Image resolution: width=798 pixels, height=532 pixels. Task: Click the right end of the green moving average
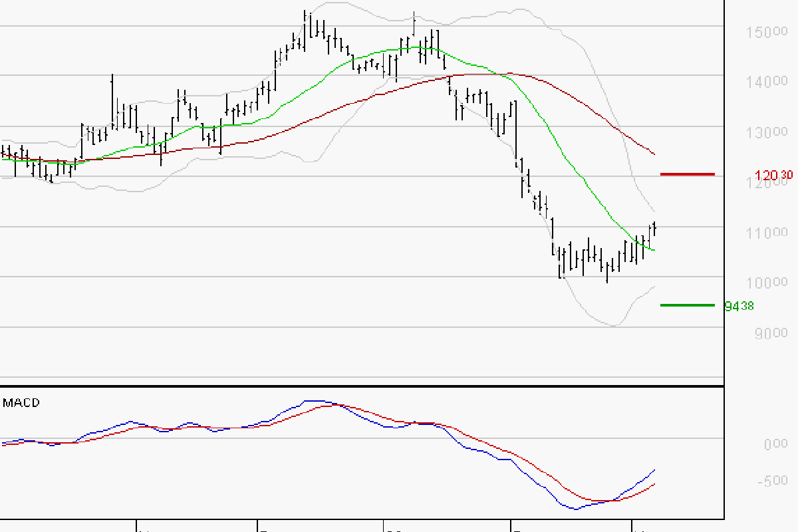tap(654, 250)
